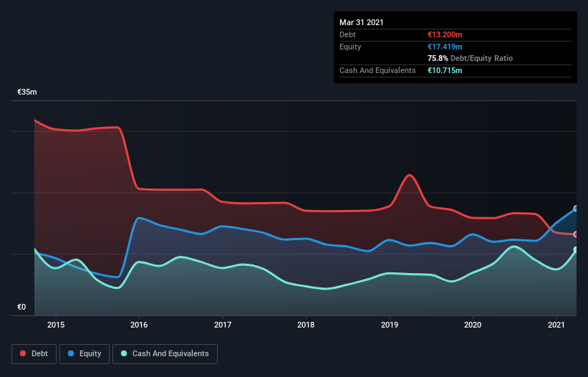The height and width of the screenshot is (377, 588).
Task: Click the €0 y-axis label
Action: coord(21,307)
